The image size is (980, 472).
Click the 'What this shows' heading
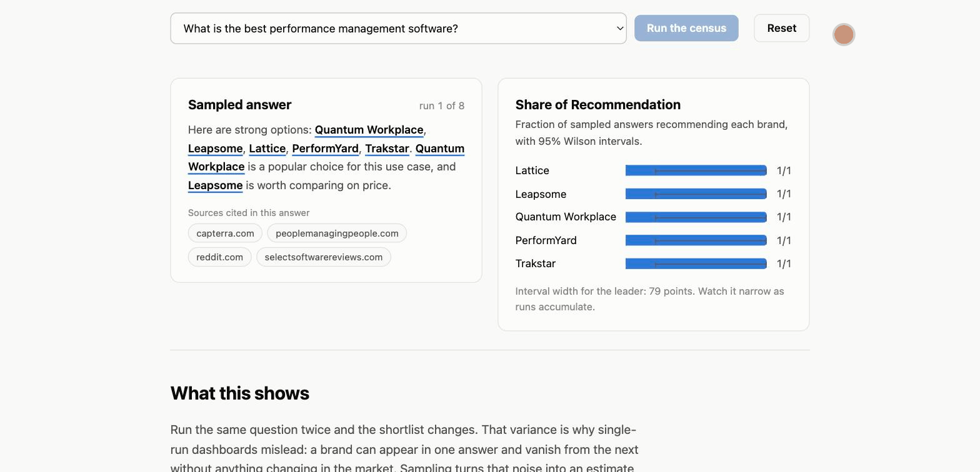240,393
